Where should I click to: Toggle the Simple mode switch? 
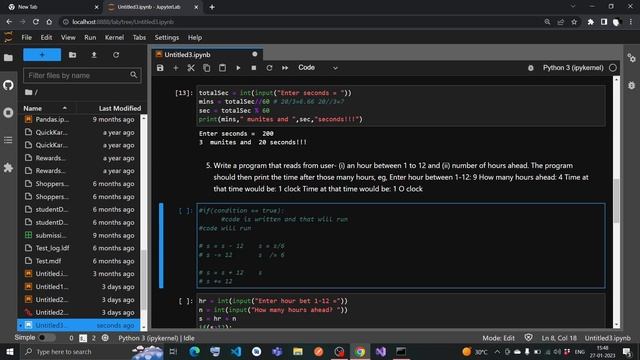(47, 338)
